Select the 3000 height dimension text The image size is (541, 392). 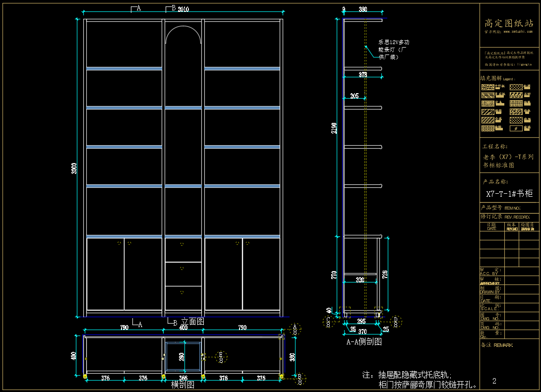coord(74,168)
